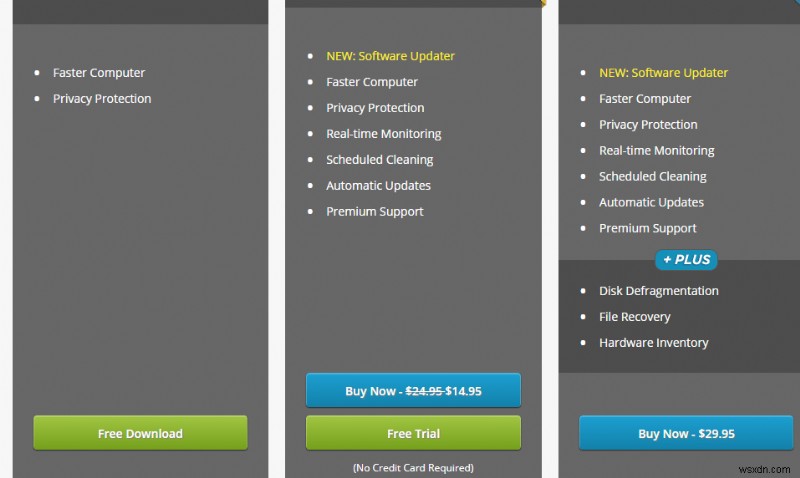This screenshot has height=478, width=800.
Task: Select NEW: Software Updater in right column
Action: [663, 73]
